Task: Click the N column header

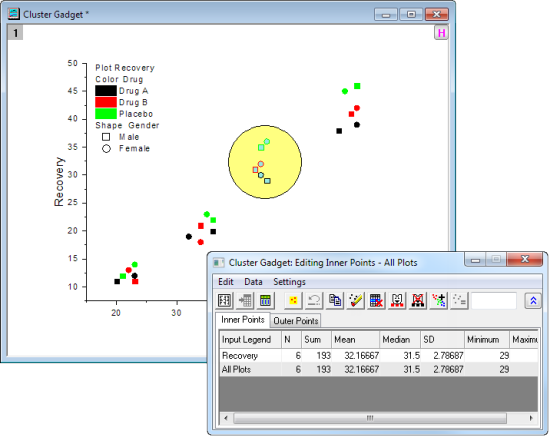Action: pyautogui.click(x=291, y=339)
